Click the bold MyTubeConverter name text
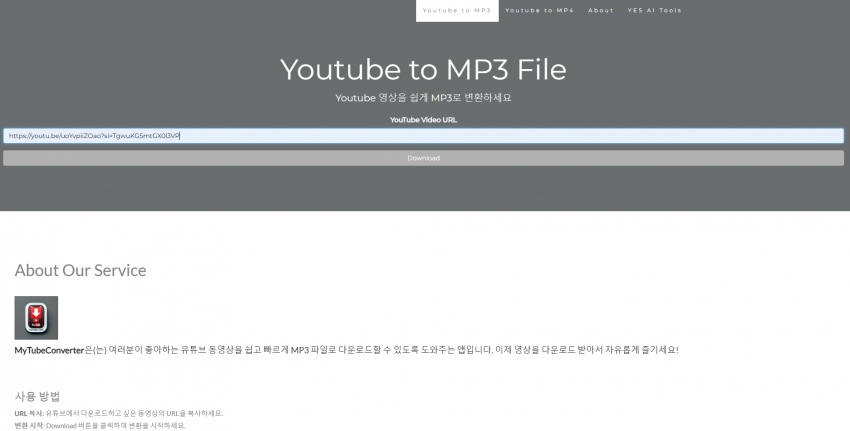The height and width of the screenshot is (431, 850). [x=49, y=350]
